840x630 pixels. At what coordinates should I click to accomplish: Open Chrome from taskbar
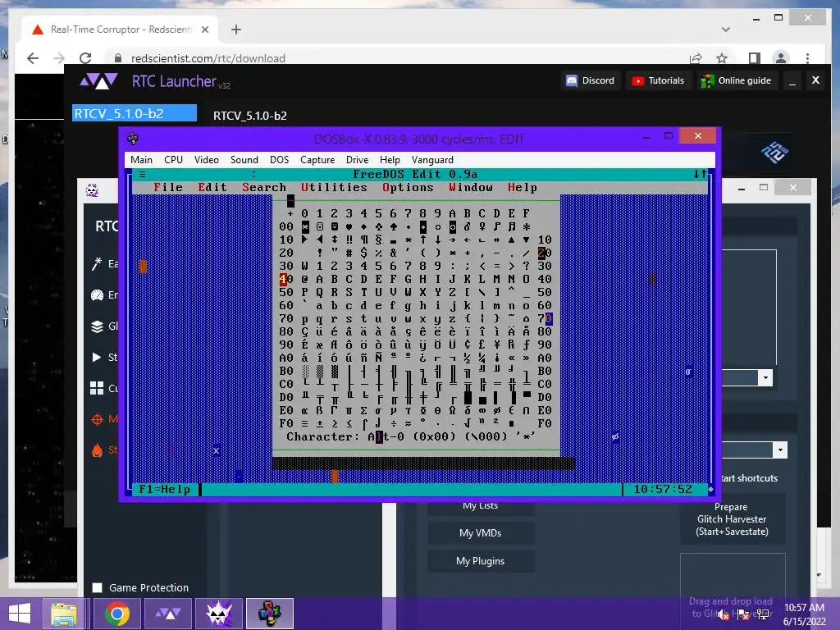117,614
